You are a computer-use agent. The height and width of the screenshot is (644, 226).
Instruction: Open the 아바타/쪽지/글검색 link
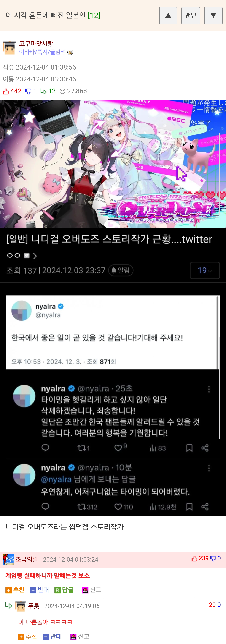pyautogui.click(x=42, y=52)
